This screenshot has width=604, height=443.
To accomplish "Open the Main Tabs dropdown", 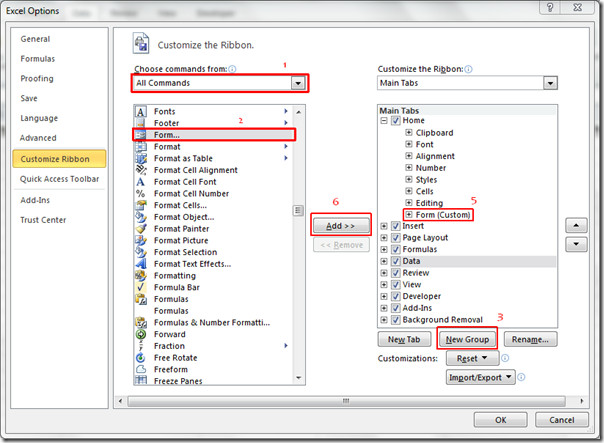I will click(550, 83).
